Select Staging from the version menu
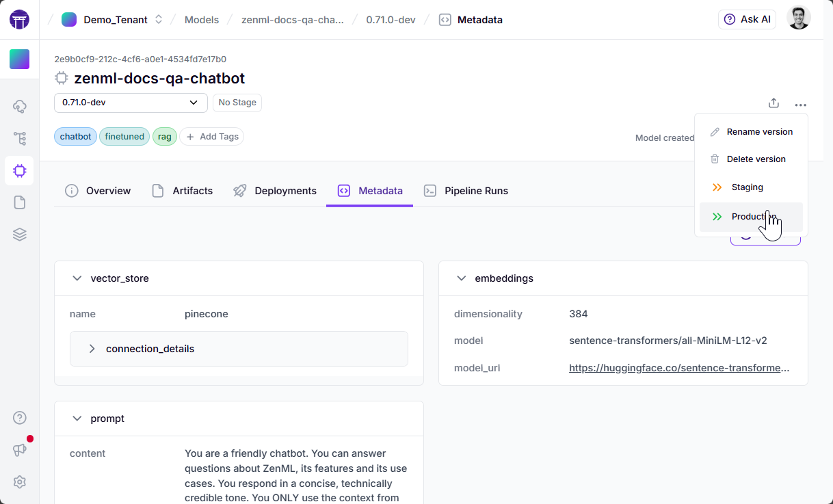Screen dimensions: 833x504 point(747,187)
